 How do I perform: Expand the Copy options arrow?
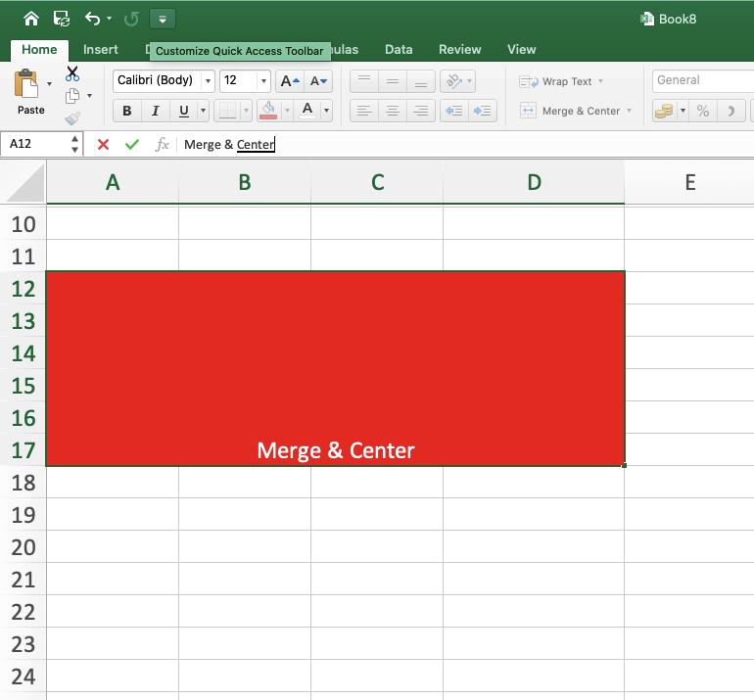pyautogui.click(x=89, y=96)
